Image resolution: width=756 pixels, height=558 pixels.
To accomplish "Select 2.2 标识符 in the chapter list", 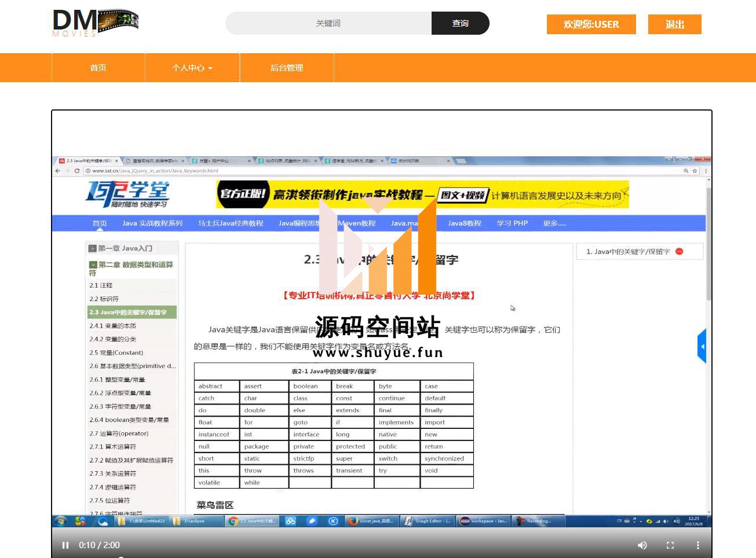I will 104,299.
